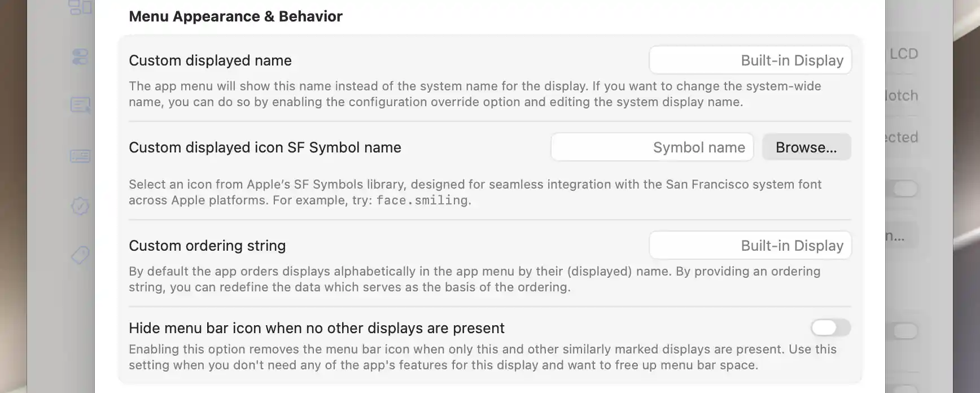Click the Browse... button for SF Symbols

pos(806,147)
